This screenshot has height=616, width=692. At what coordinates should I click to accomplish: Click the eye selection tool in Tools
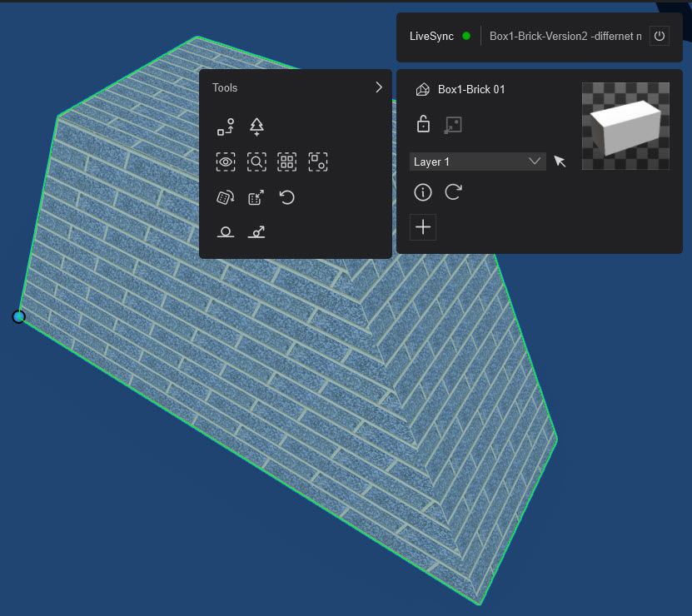226,161
